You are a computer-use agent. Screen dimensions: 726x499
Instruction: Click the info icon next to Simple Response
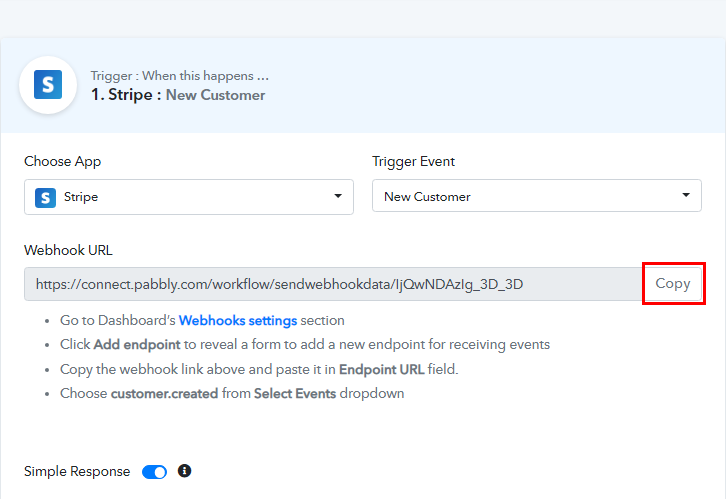(x=184, y=471)
